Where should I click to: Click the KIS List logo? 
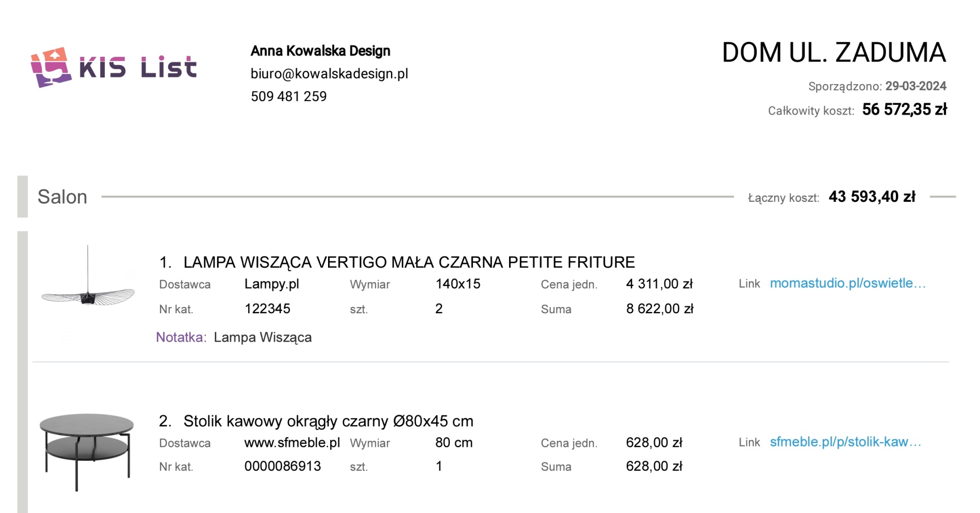pyautogui.click(x=113, y=68)
